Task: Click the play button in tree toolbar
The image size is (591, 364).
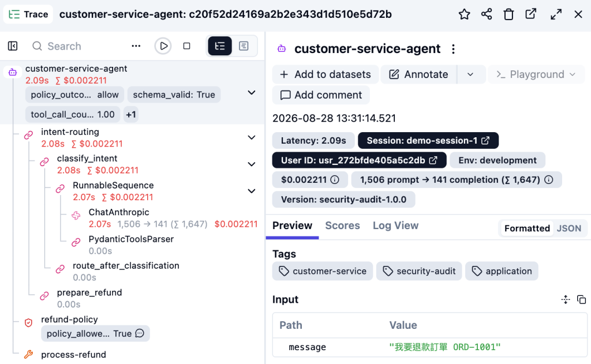Action: (x=163, y=46)
